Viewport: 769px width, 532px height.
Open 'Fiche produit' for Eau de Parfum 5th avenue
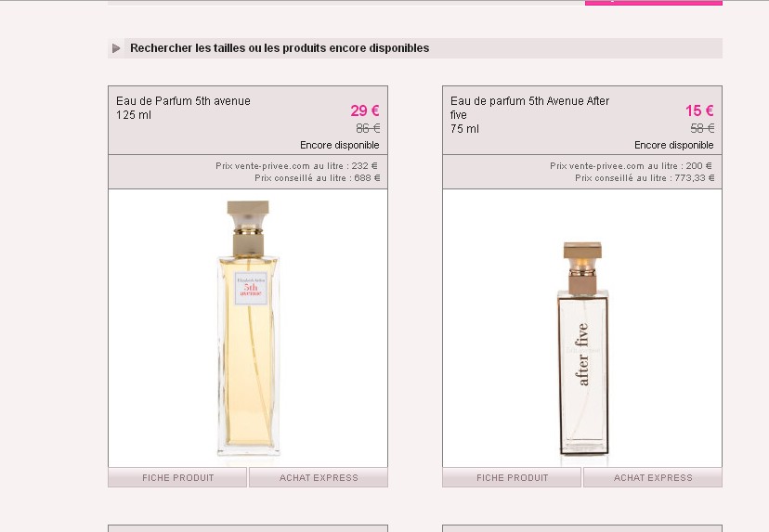pos(177,478)
